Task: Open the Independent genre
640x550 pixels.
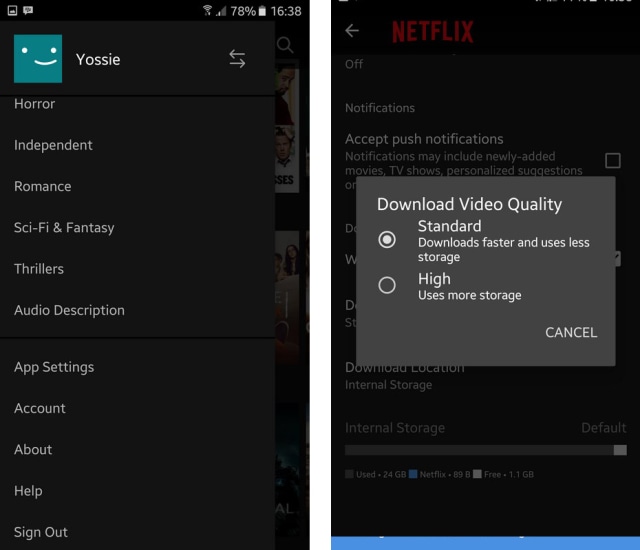Action: pyautogui.click(x=53, y=145)
